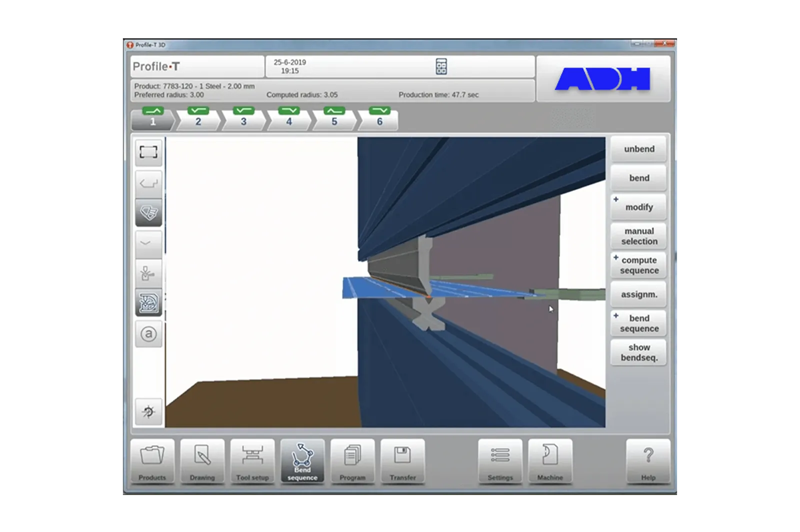Open the Transfer page
Image resolution: width=800 pixels, height=532 pixels.
click(x=402, y=461)
